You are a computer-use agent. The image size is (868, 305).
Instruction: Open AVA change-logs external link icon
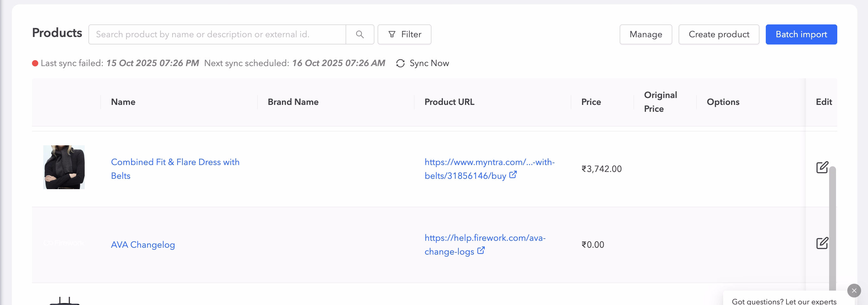(481, 251)
